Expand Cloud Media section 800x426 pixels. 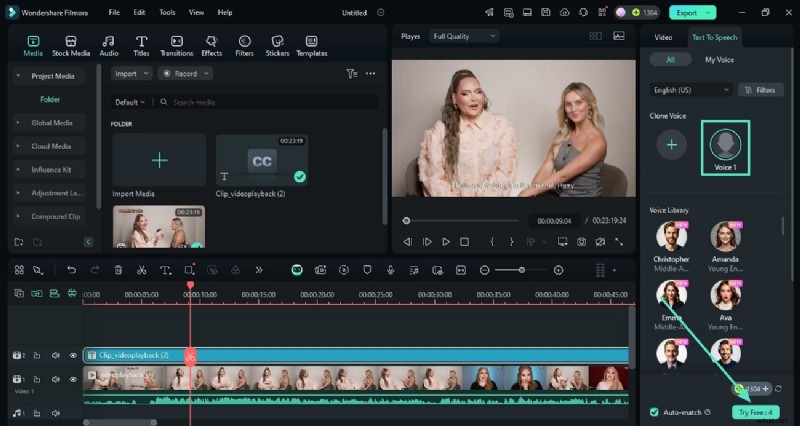tap(18, 146)
